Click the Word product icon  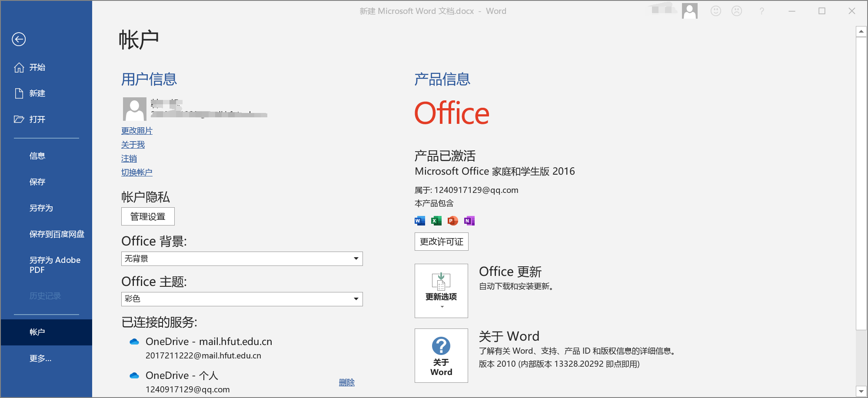coord(420,221)
